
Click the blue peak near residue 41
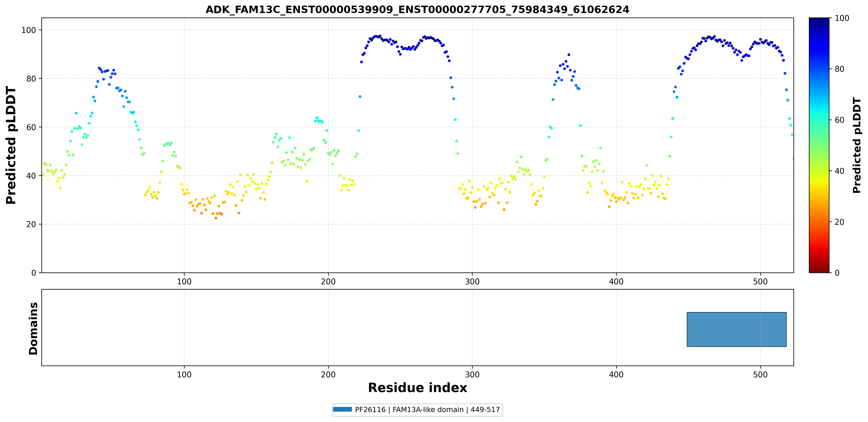pos(99,68)
